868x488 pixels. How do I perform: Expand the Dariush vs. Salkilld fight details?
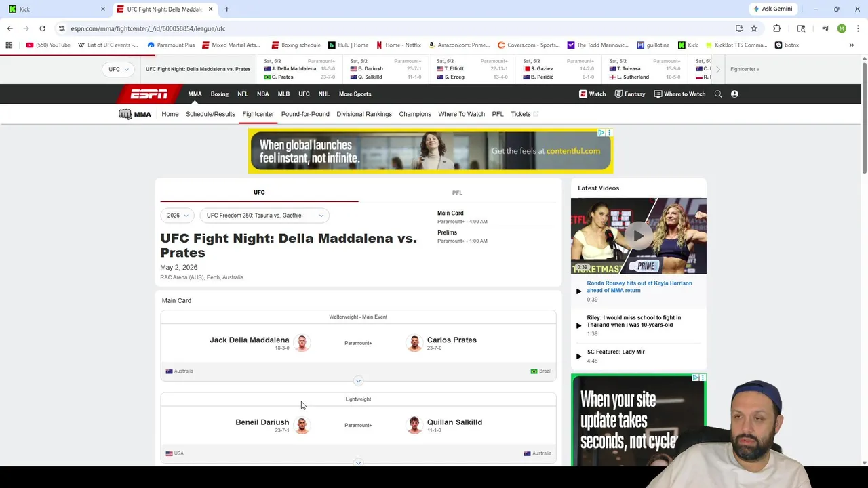(x=358, y=462)
